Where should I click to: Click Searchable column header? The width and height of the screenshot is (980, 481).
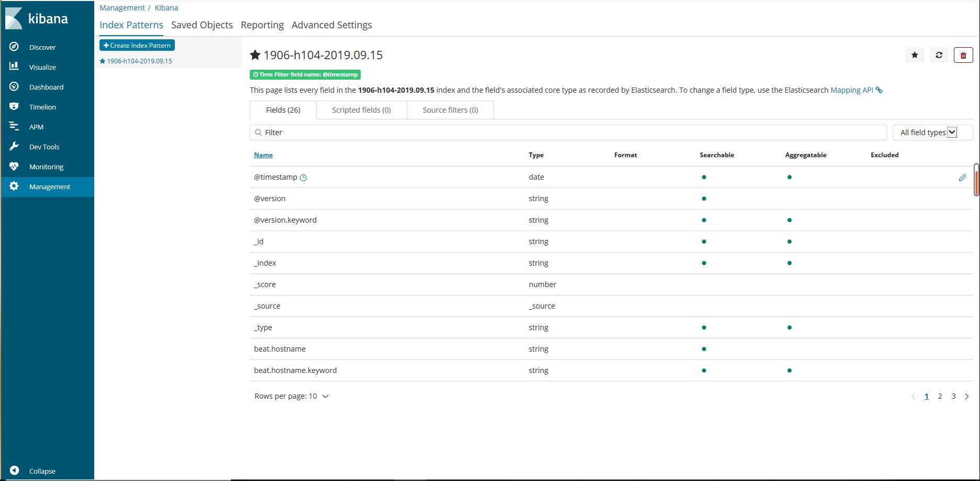point(717,155)
